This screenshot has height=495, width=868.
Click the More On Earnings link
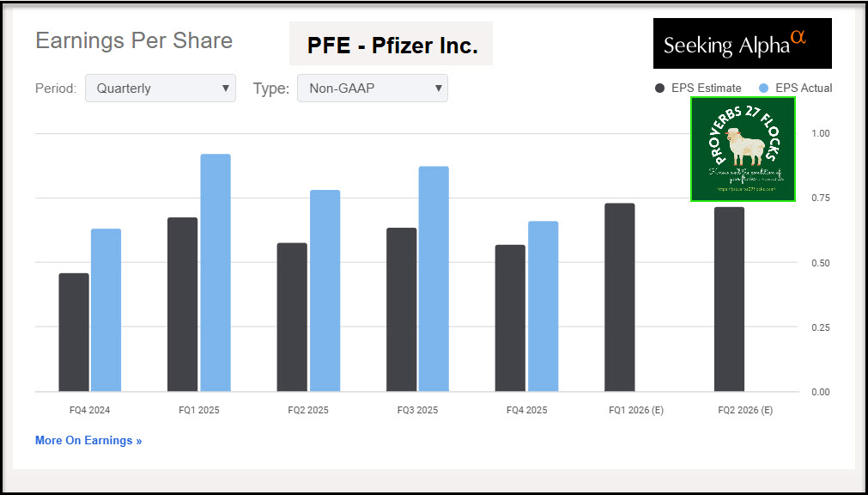[88, 440]
